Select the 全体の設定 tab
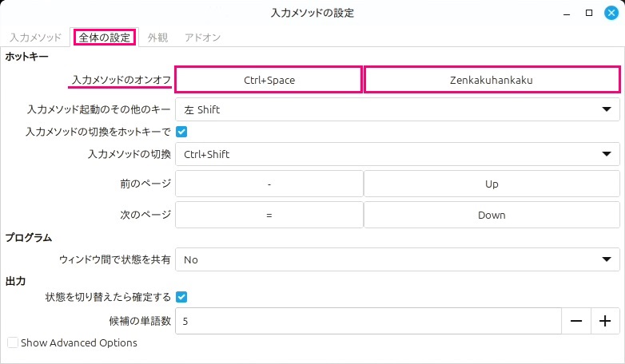Screen dimensions: 625x364 (105, 38)
